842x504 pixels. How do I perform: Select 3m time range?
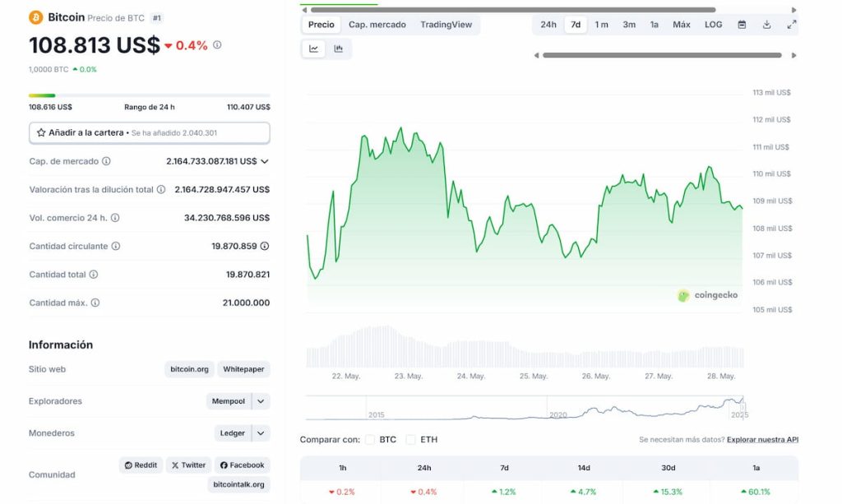tap(629, 25)
